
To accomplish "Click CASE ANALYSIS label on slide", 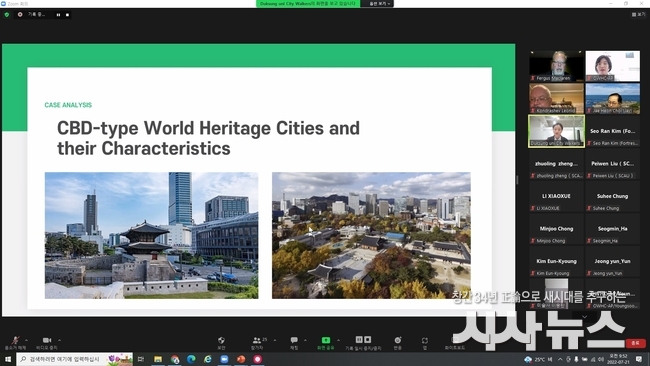I will point(68,105).
